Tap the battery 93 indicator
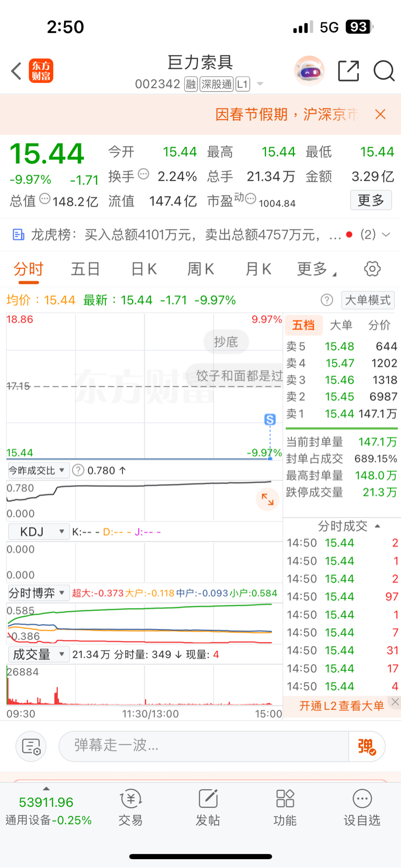The image size is (401, 868). pos(359,27)
